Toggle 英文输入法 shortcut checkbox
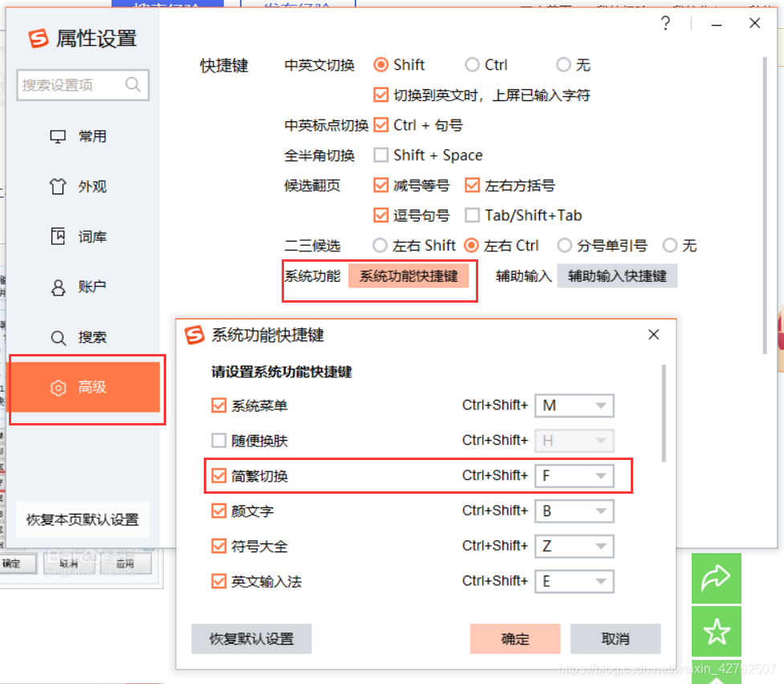This screenshot has width=784, height=684. [x=218, y=581]
